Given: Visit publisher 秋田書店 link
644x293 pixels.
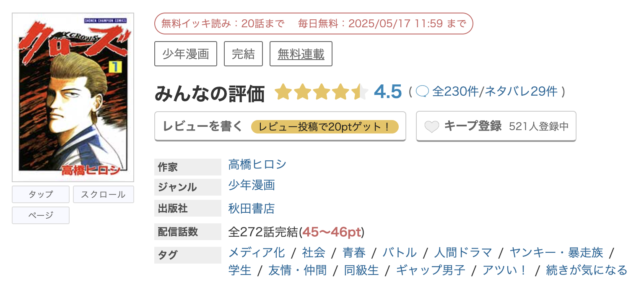Looking at the screenshot, I should (250, 208).
